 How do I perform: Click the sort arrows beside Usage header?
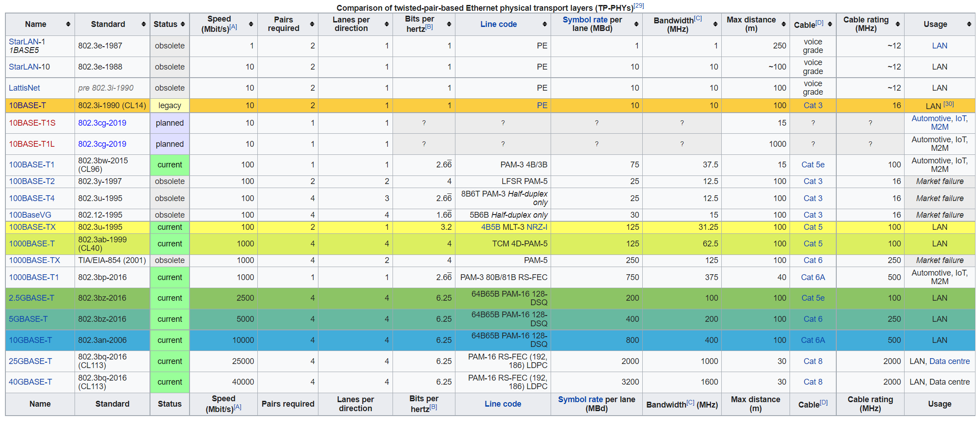[x=969, y=24]
